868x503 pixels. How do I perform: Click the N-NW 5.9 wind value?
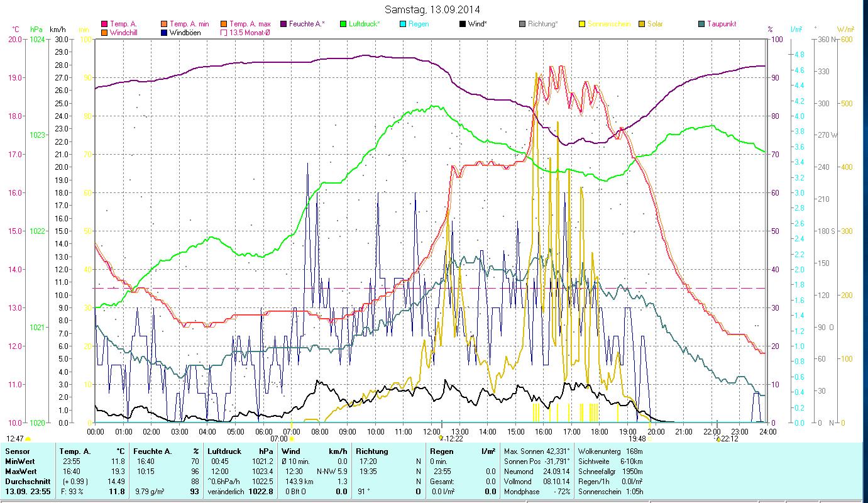[x=332, y=471]
